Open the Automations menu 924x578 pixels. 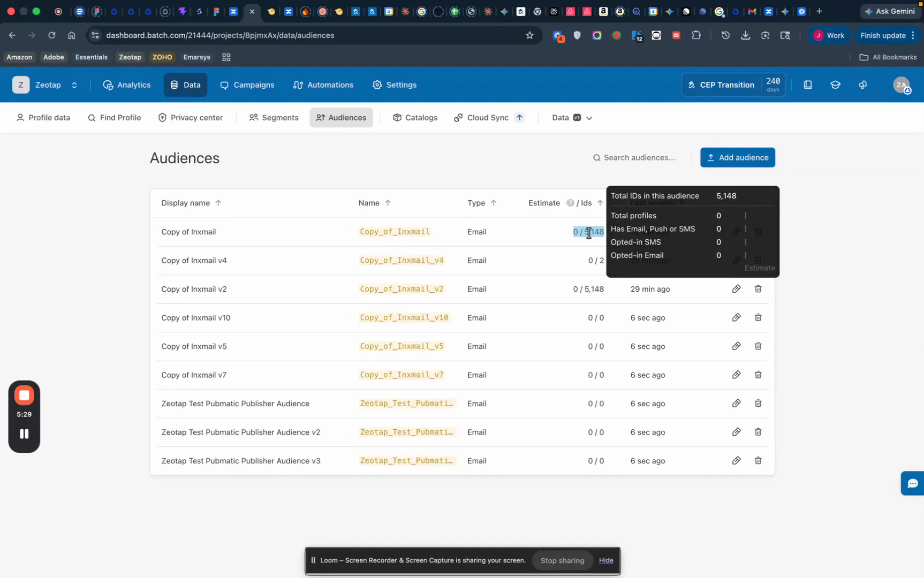tap(323, 85)
